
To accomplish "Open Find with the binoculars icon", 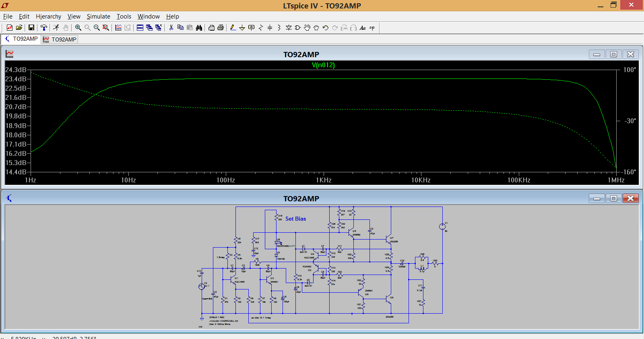I will pos(199,28).
